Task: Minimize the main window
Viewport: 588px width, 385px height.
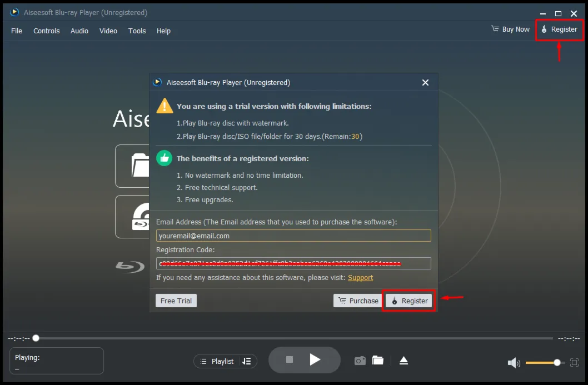Action: coord(543,13)
